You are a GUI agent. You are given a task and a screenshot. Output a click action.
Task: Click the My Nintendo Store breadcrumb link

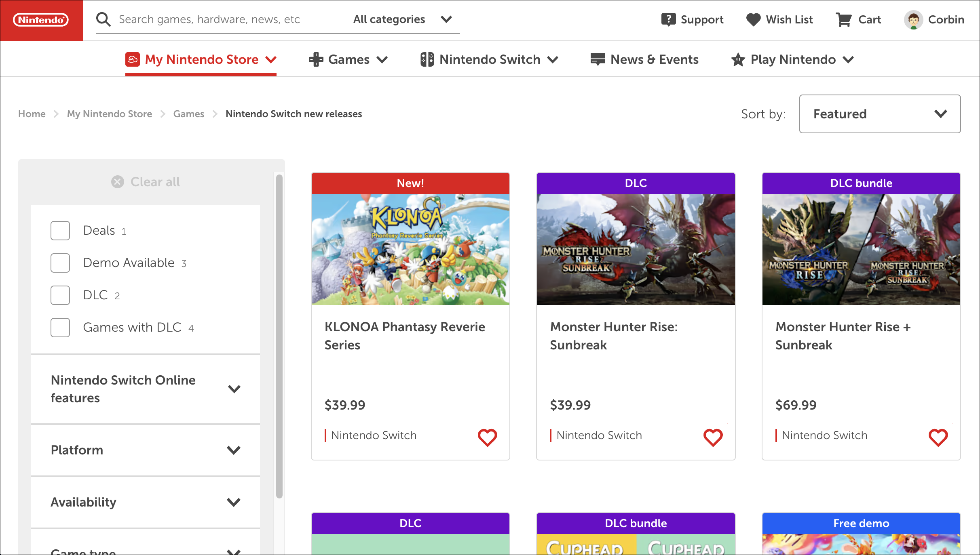click(109, 114)
